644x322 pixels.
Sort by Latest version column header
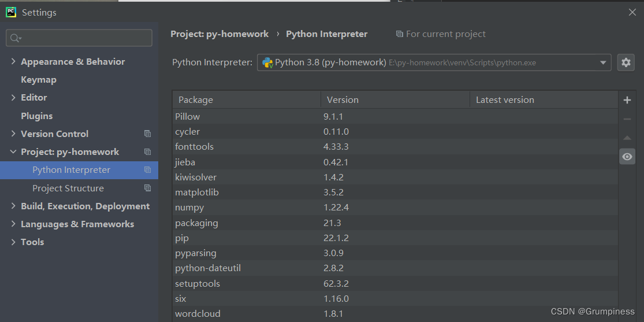[544, 100]
